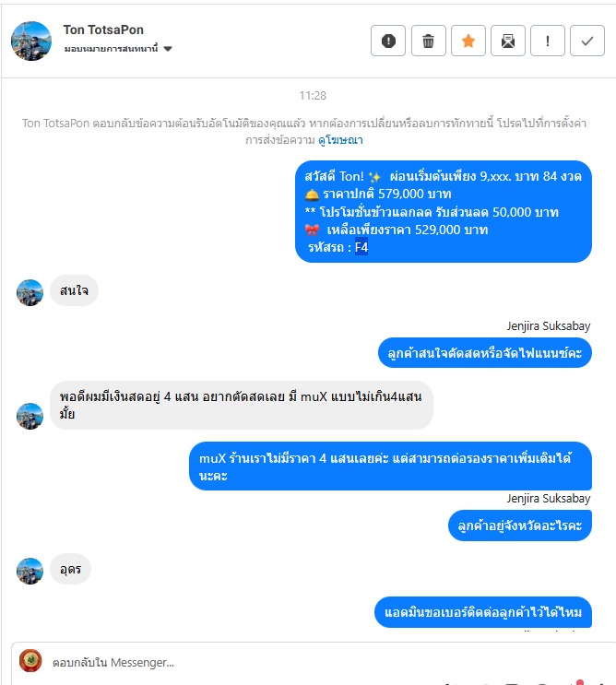Screen dimensions: 616x685
Task: Click the มอบหมายการสนทนานี้ assignment label
Action: (x=111, y=49)
